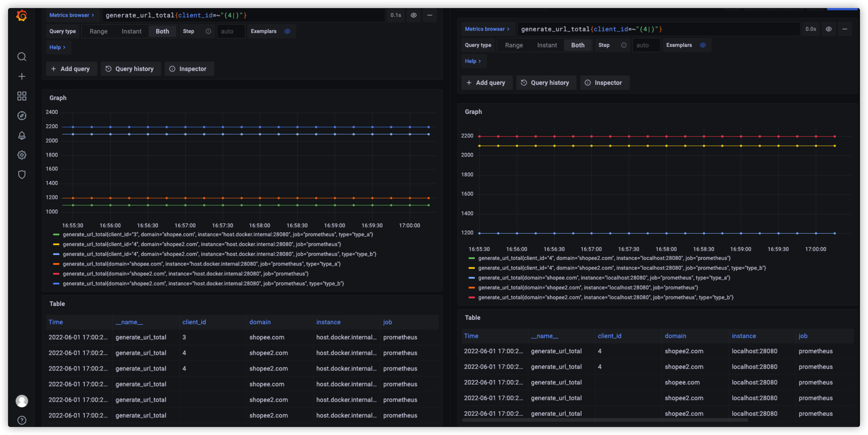Click Add query button in left panel
868x435 pixels.
(71, 69)
